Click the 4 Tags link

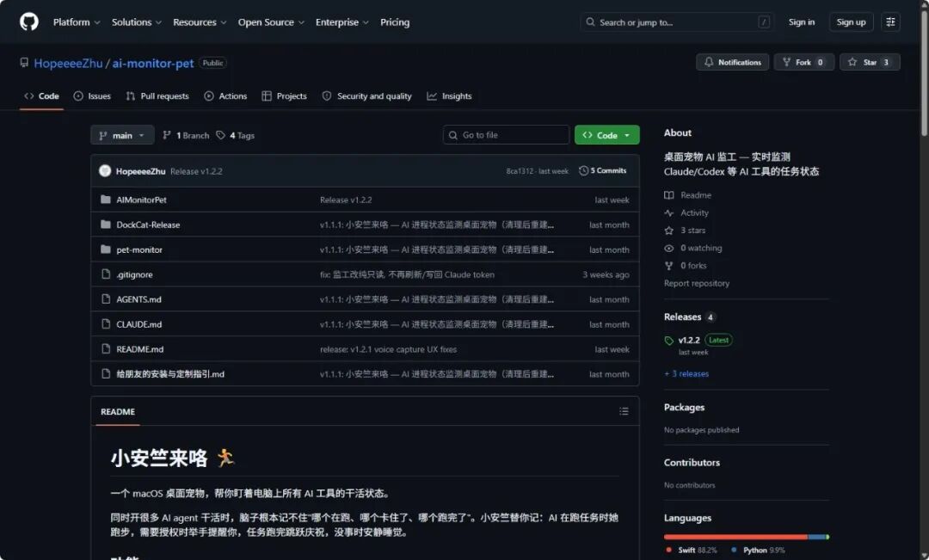tap(236, 135)
